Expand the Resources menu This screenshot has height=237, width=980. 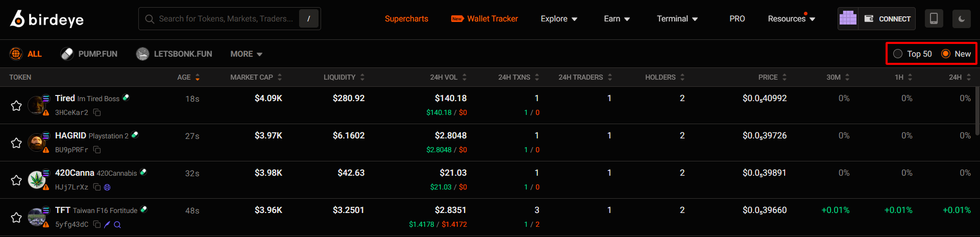click(792, 19)
